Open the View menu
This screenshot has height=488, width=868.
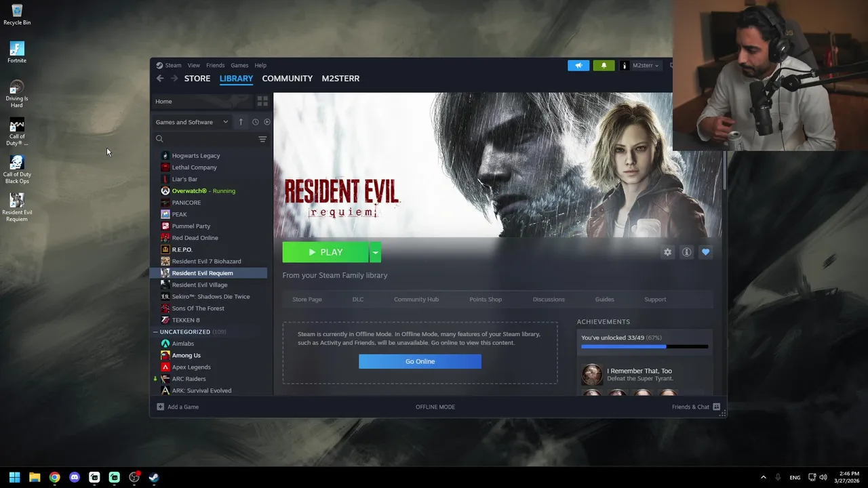coord(194,66)
